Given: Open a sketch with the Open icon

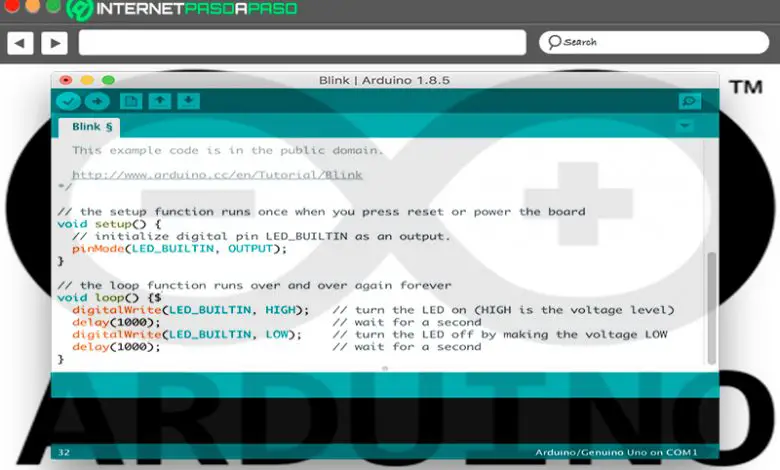Looking at the screenshot, I should click(x=160, y=101).
